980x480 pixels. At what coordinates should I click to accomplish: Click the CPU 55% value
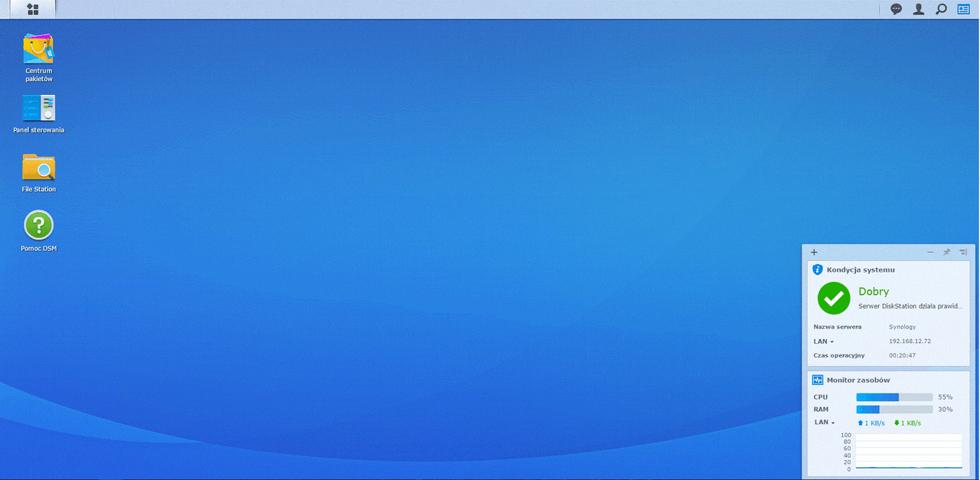[946, 397]
